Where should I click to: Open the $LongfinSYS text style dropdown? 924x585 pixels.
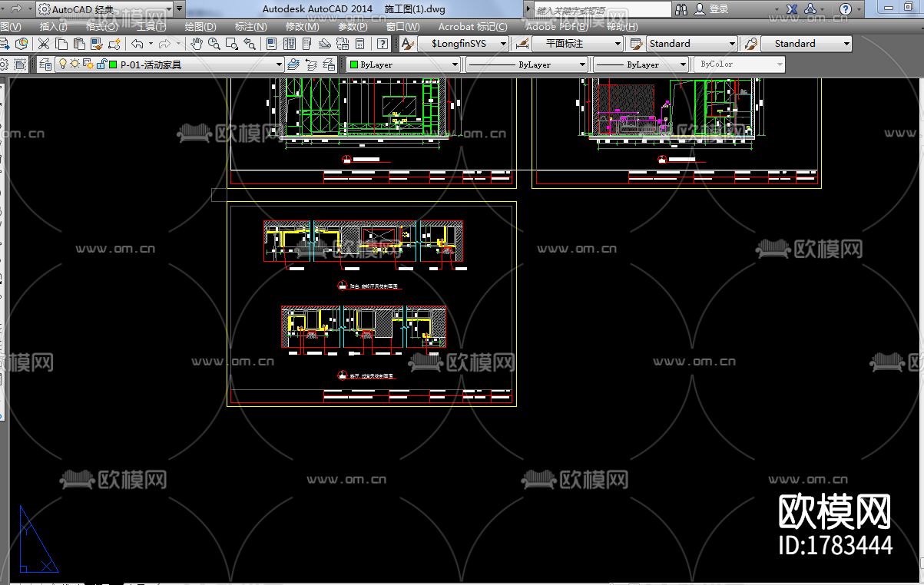click(x=464, y=44)
